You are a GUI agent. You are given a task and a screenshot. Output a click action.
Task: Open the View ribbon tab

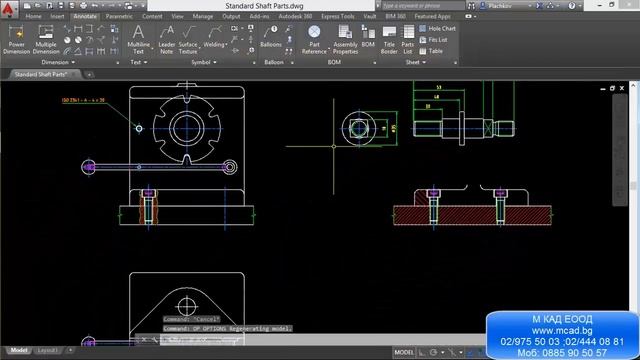pos(177,16)
